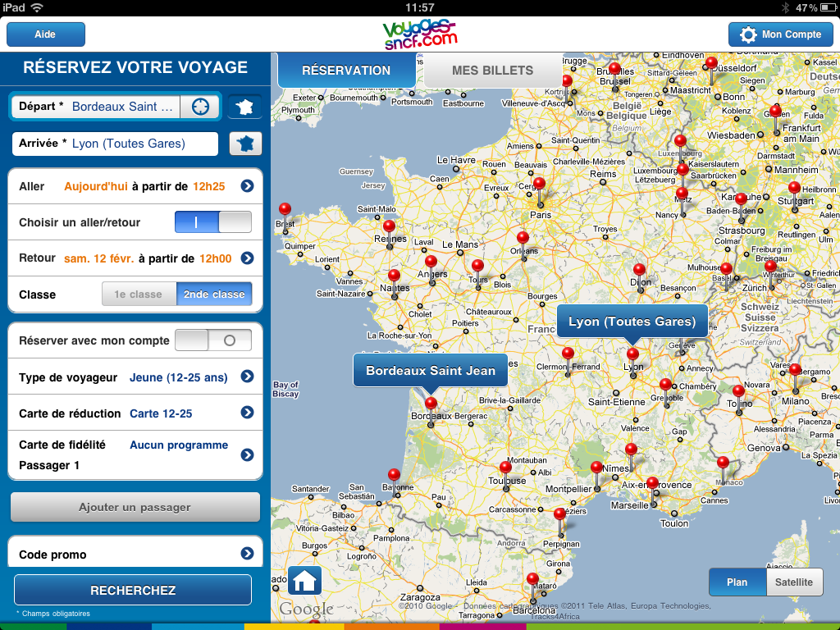This screenshot has width=840, height=630.
Task: Open Aller date chevron
Action: click(247, 186)
